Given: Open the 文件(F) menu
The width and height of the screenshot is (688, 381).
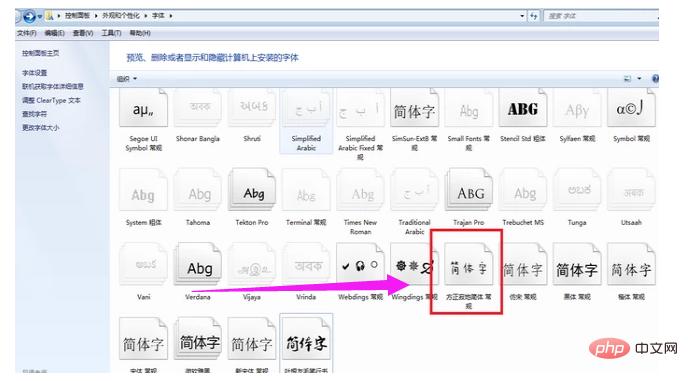Looking at the screenshot, I should click(x=27, y=33).
